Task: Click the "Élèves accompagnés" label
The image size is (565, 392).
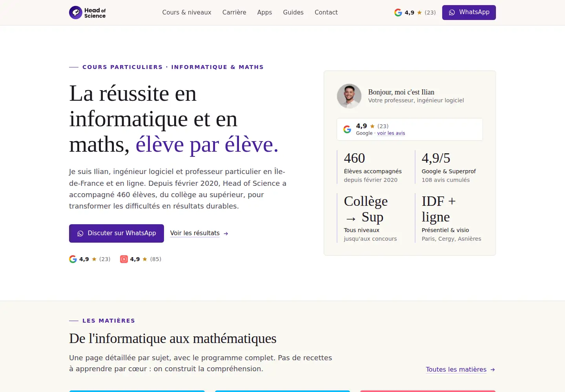Action: coord(373,171)
